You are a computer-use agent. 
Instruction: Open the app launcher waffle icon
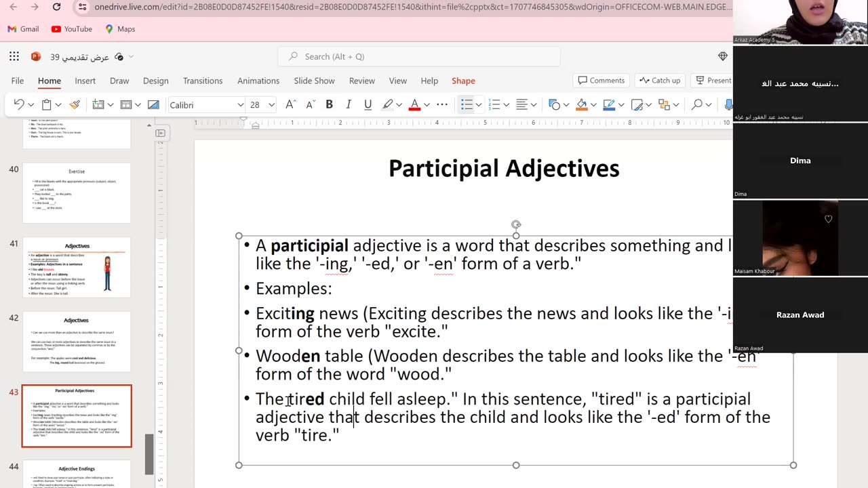[x=14, y=57]
